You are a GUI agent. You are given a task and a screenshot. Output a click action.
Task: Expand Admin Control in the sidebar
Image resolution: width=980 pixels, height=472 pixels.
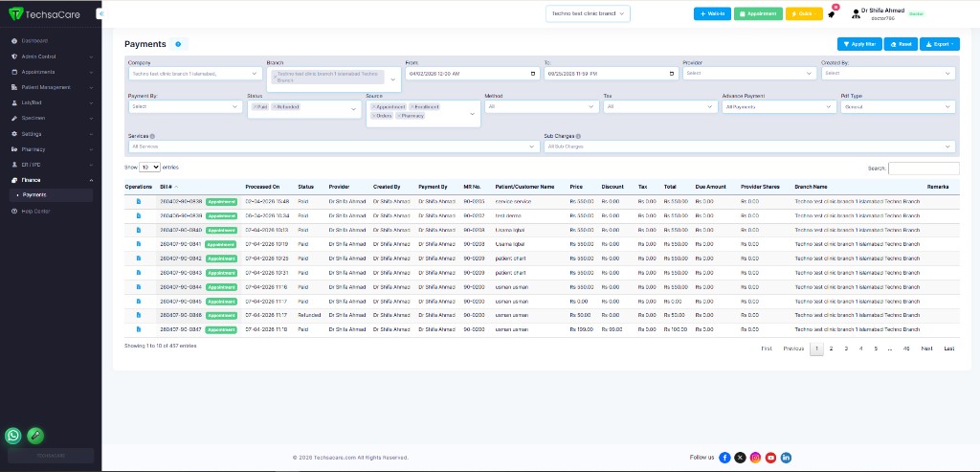pyautogui.click(x=52, y=56)
